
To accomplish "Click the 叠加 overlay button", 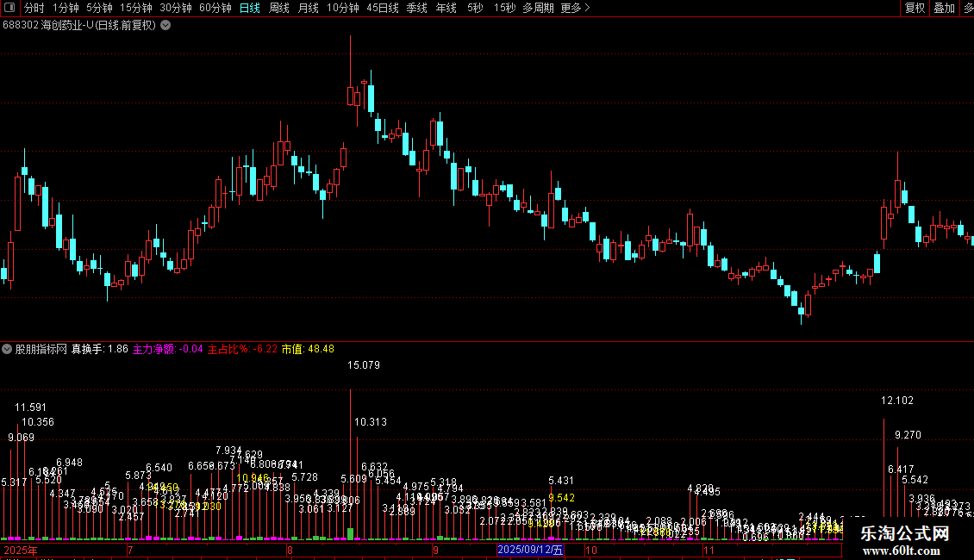I will [944, 8].
